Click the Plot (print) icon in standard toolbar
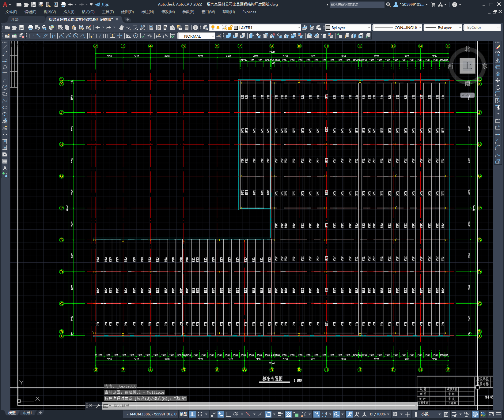Screen dimensions: 504x420 [x=30, y=28]
